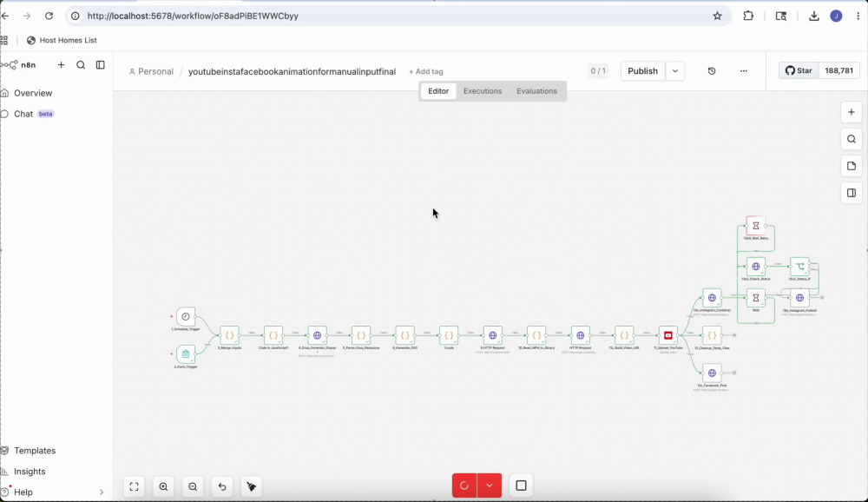
Task: Click the Add tag link
Action: tap(425, 71)
